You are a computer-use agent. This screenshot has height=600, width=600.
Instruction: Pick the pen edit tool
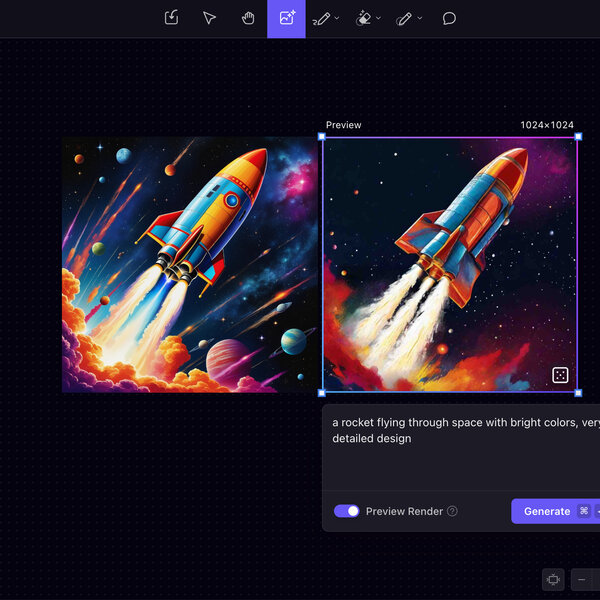pyautogui.click(x=404, y=18)
